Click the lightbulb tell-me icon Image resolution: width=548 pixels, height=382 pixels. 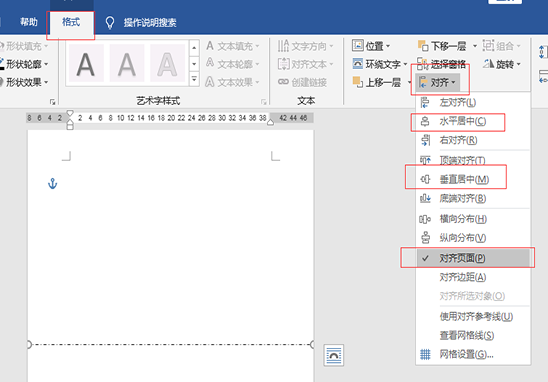[x=110, y=23]
